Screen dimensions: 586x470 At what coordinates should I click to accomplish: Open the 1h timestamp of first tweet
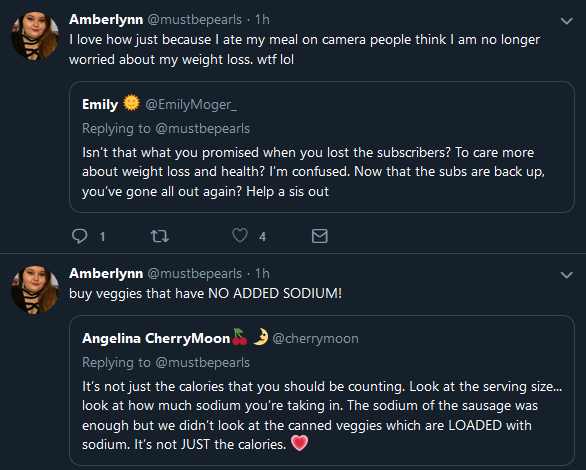262,19
